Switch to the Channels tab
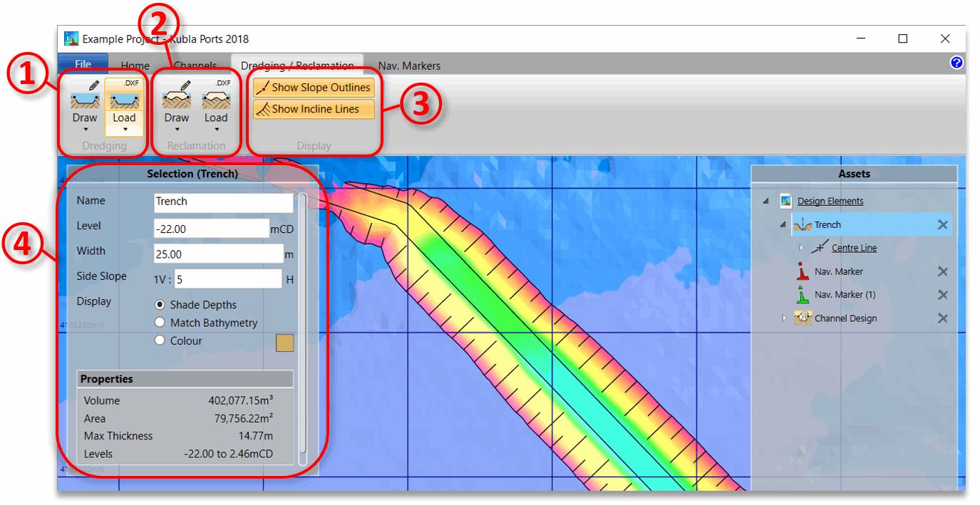This screenshot has width=980, height=505. 195,66
